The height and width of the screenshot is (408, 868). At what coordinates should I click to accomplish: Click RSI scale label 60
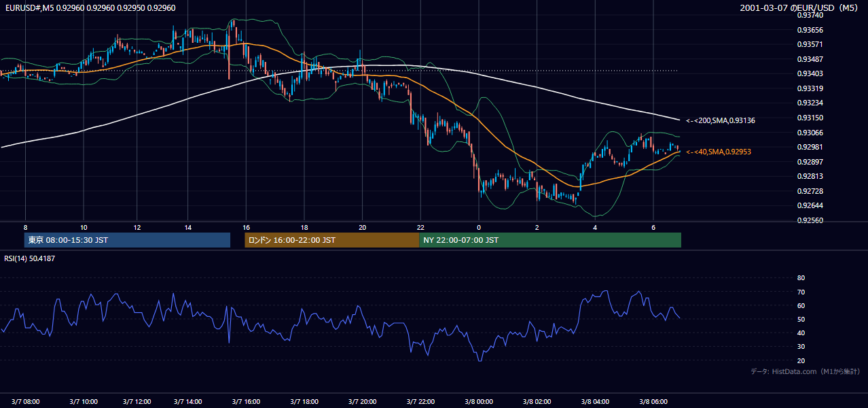801,305
